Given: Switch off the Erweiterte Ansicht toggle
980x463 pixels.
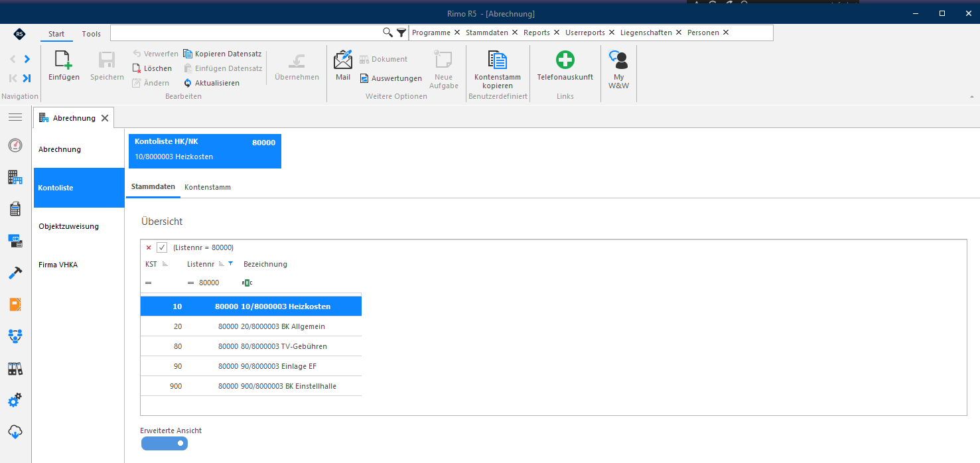Looking at the screenshot, I should [165, 443].
